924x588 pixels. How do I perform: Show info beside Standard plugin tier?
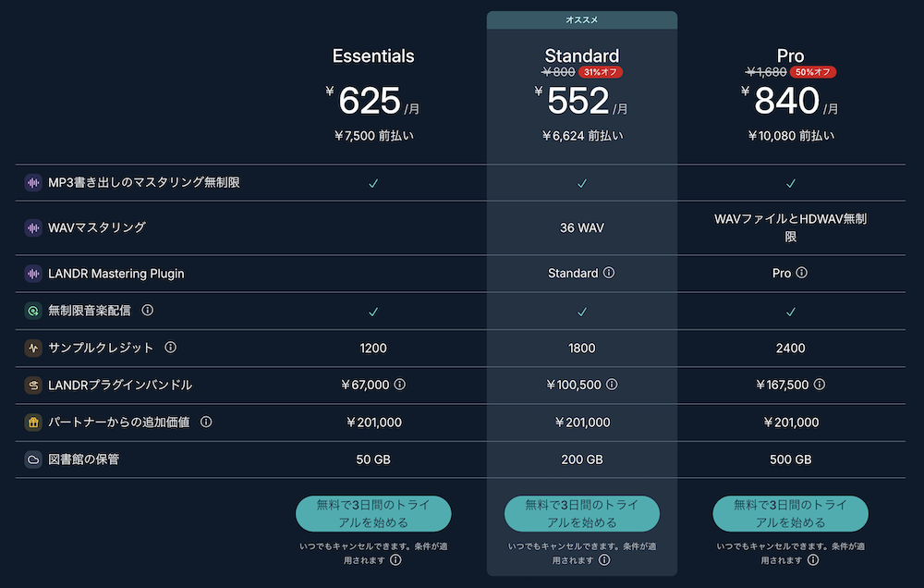[x=609, y=274]
